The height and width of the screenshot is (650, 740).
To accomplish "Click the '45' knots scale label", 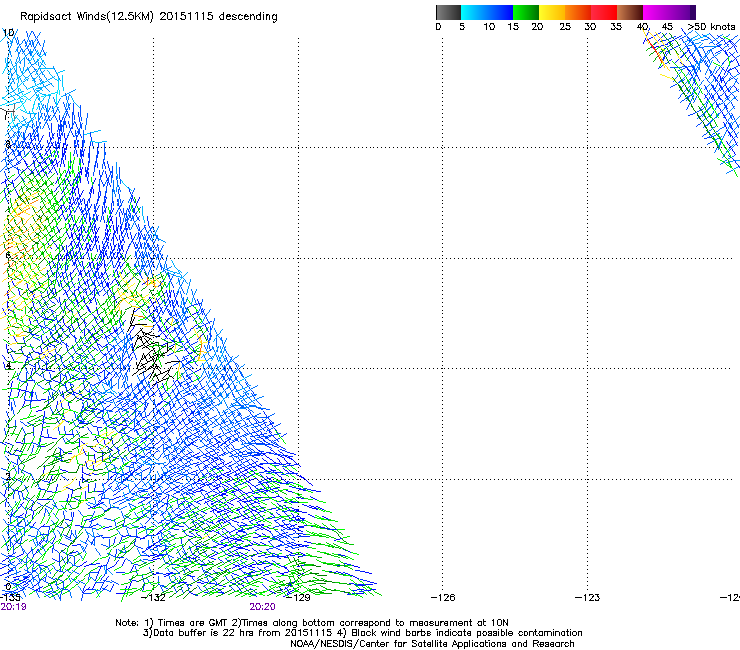I will tap(667, 27).
